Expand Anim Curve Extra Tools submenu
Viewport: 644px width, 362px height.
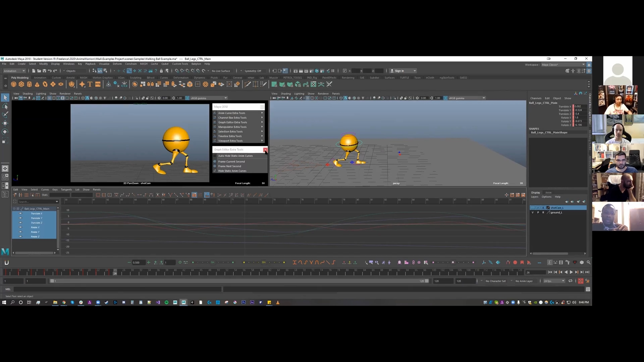coord(238,113)
